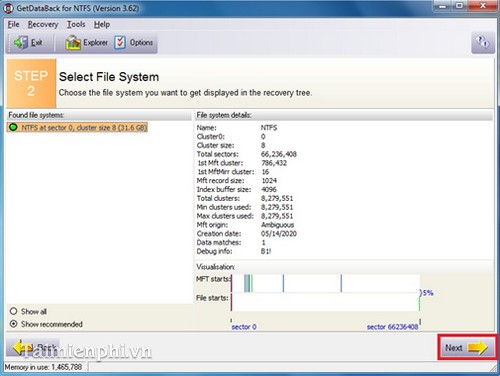Minimize the GetDataBack window
Viewport: 500px width, 376px height.
(x=443, y=6)
